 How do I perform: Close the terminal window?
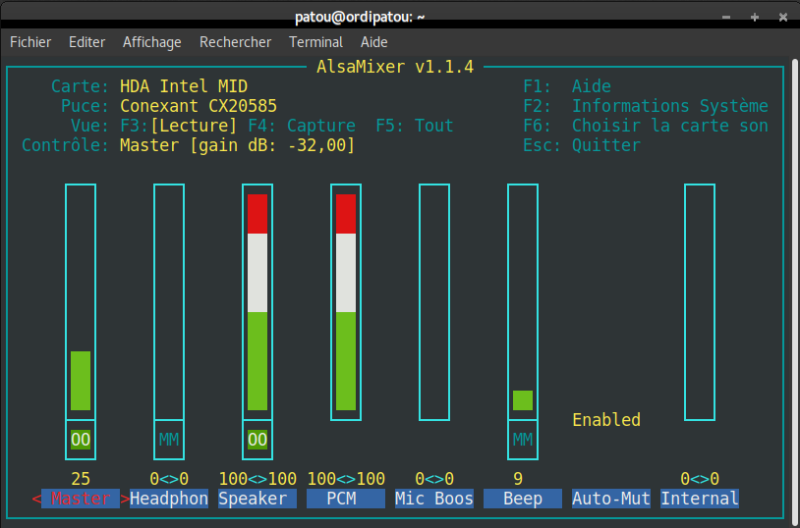coord(783,17)
